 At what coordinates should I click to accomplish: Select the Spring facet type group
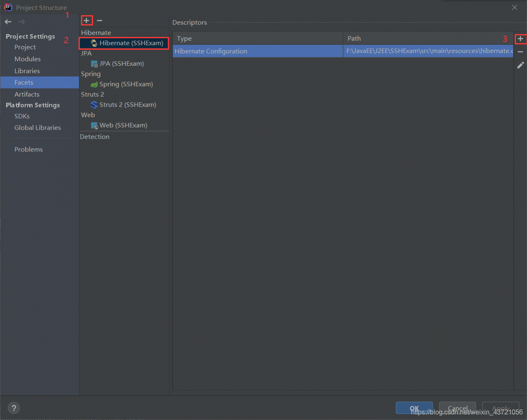click(x=91, y=74)
